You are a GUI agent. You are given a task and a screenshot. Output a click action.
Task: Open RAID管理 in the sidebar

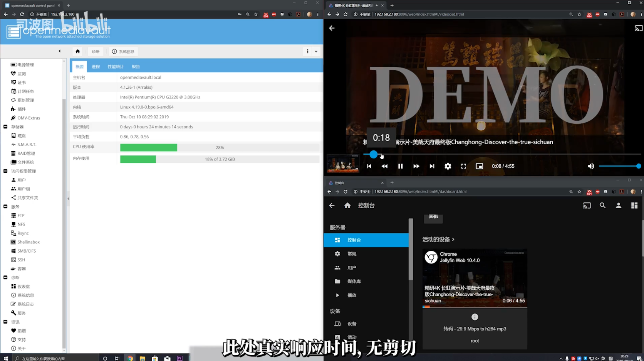(23, 154)
